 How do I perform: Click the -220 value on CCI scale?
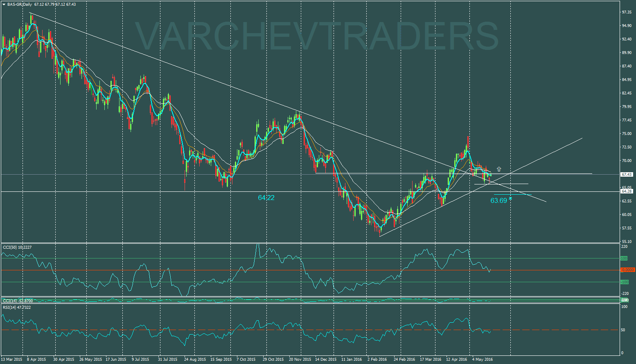[625, 293]
